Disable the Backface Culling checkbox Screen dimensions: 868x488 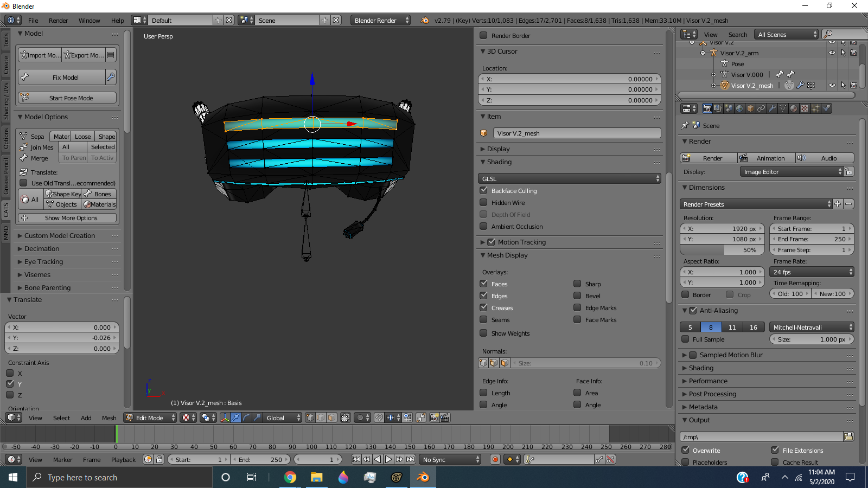pos(483,190)
